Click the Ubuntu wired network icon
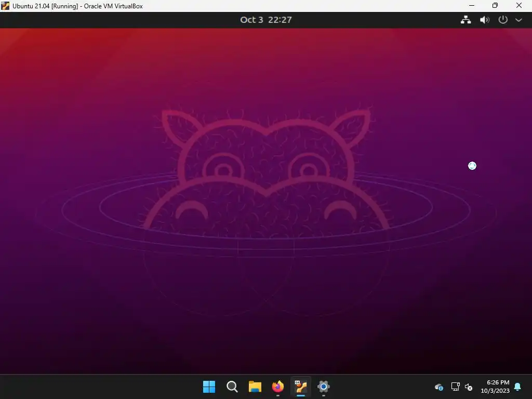Screen dimensions: 532x399 click(x=465, y=20)
